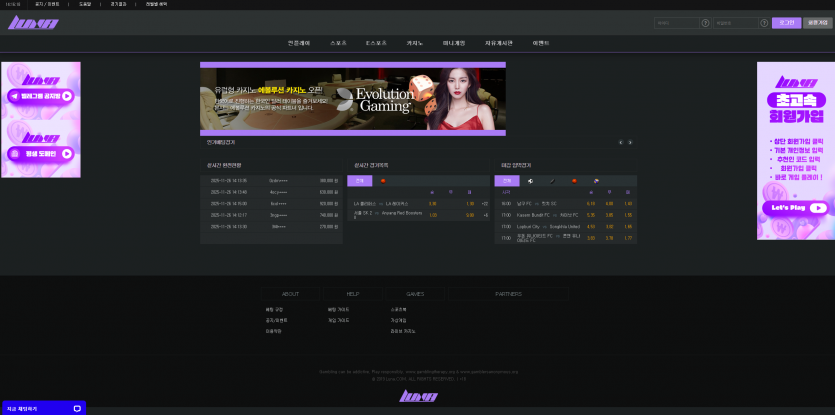Click the help icon beside the password field
This screenshot has height=415, width=835.
tap(765, 22)
